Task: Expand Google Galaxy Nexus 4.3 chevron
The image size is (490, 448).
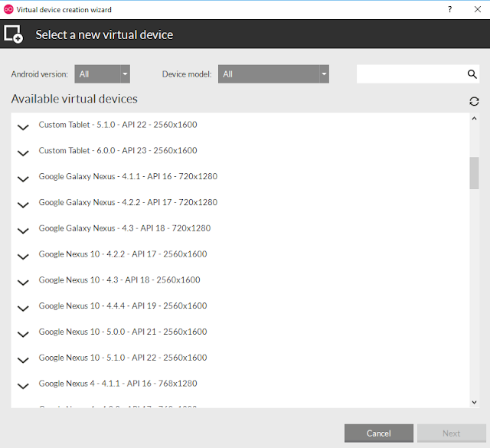Action: [23, 231]
